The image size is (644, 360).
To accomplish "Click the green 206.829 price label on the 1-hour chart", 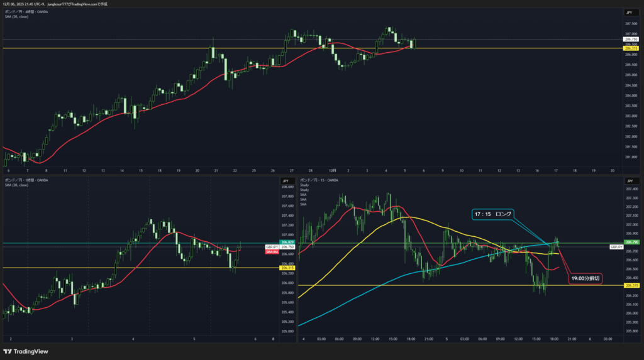I will (287, 243).
